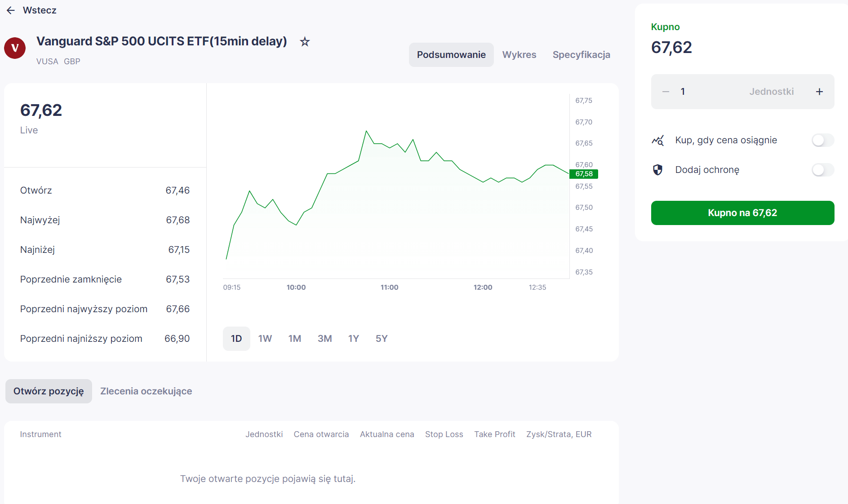Toggle 'Dodaj ochronę' switch on
The width and height of the screenshot is (848, 504).
click(x=823, y=170)
